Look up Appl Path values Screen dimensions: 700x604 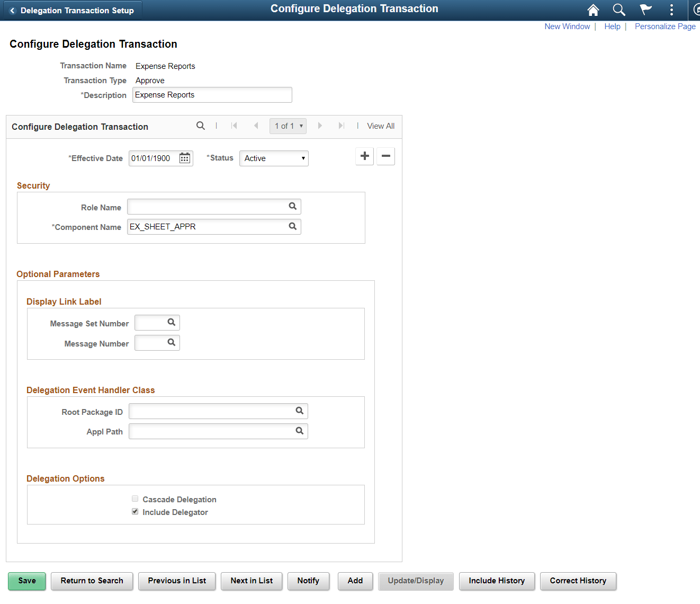click(x=299, y=431)
